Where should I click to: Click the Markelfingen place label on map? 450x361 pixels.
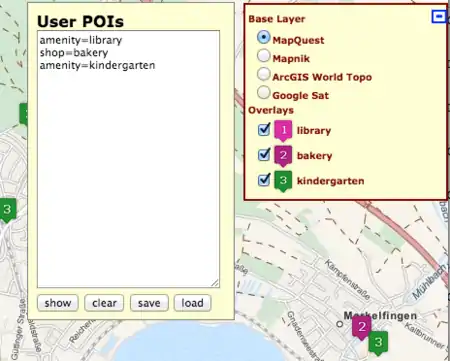tap(380, 315)
